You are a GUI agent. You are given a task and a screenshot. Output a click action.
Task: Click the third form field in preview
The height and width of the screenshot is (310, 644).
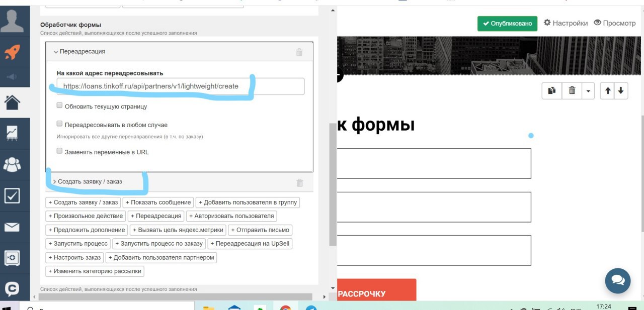pyautogui.click(x=434, y=250)
